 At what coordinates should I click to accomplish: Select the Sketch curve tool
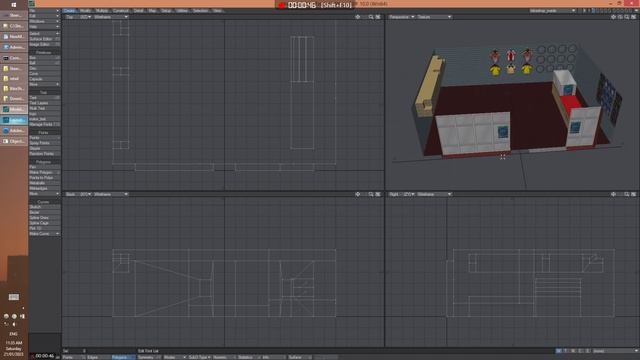(44, 207)
